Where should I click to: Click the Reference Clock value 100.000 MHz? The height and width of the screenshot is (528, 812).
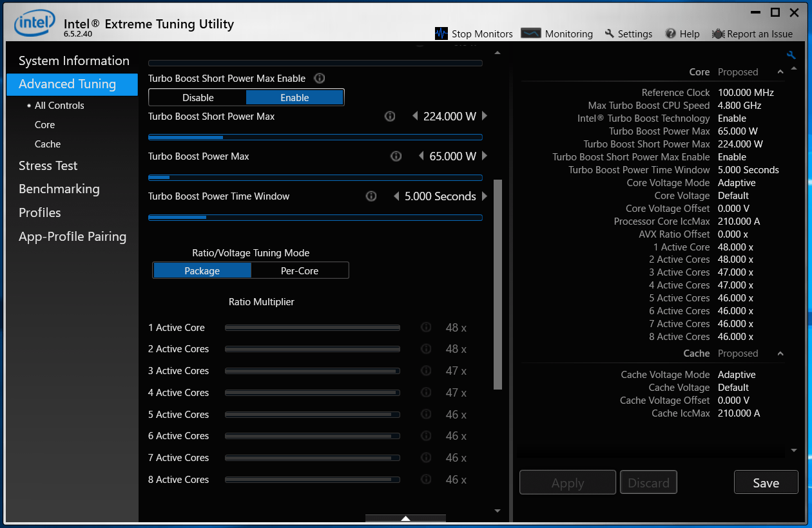(x=746, y=93)
